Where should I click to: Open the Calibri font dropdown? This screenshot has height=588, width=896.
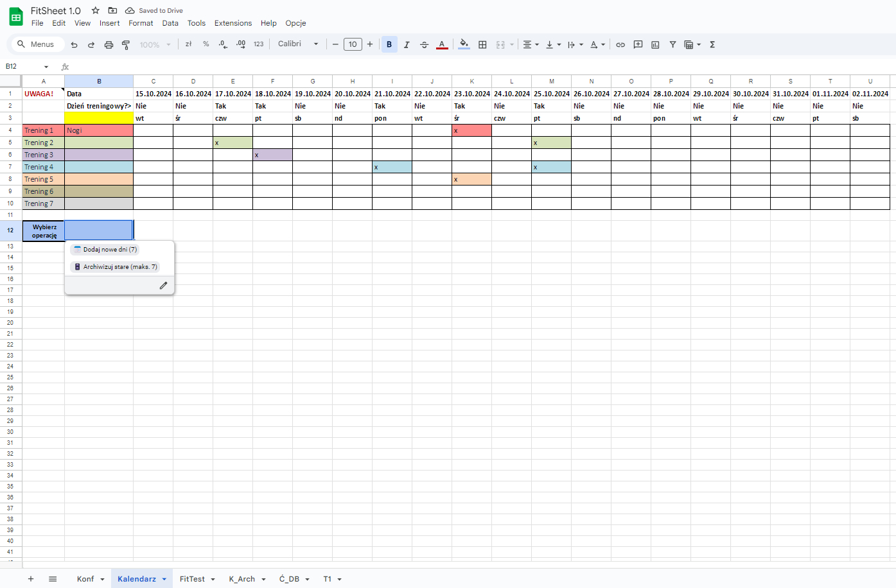pyautogui.click(x=298, y=44)
